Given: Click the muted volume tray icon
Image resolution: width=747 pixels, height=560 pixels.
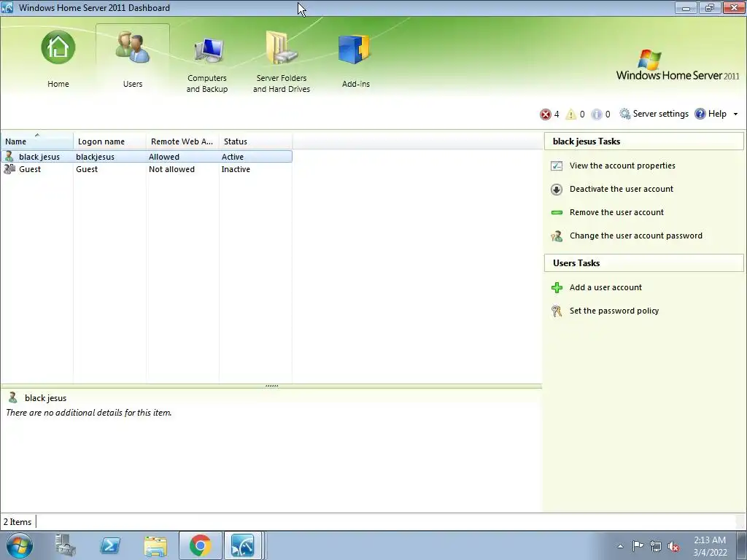Looking at the screenshot, I should (x=673, y=547).
